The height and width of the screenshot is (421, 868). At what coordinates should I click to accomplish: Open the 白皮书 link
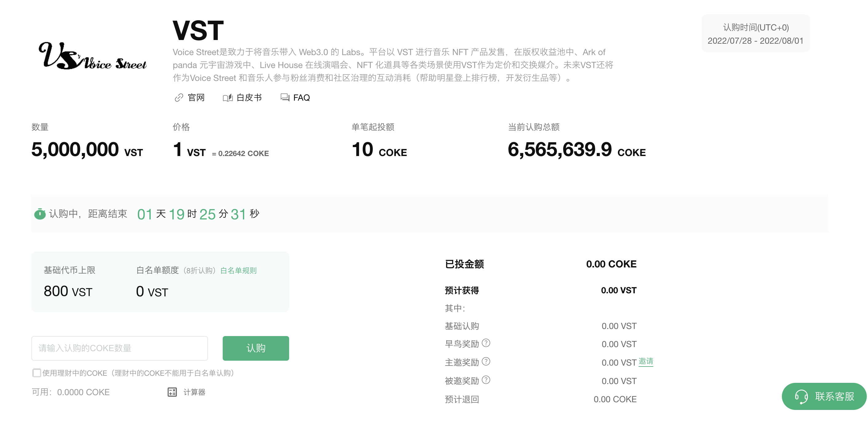249,98
